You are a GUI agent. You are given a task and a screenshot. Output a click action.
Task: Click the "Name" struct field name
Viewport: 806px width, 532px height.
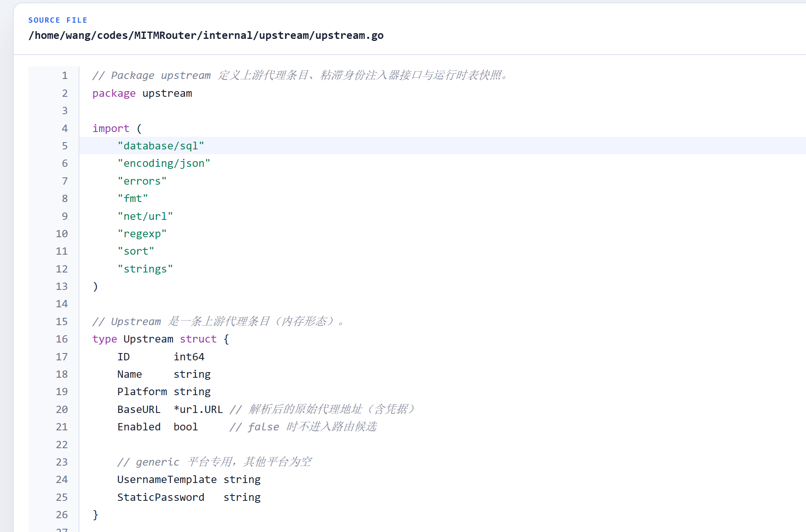pos(130,374)
